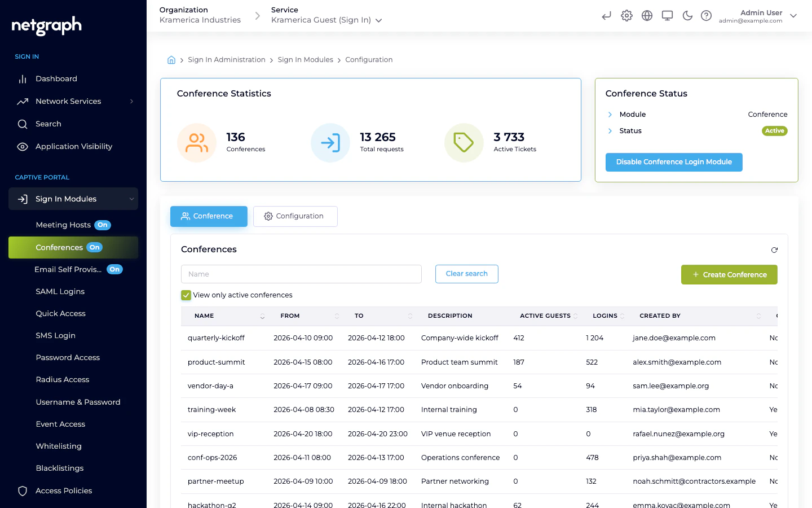The image size is (812, 508).
Task: Open Search from the sidebar
Action: [x=48, y=124]
